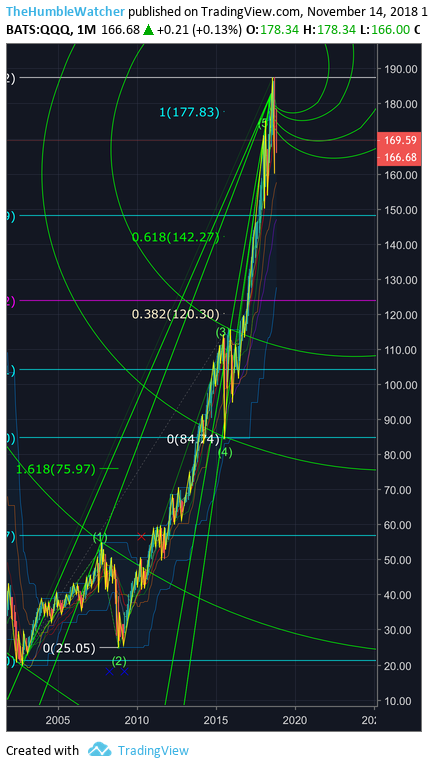Click the 2020 time axis label
Screen dimensions: 428x768
pos(295,720)
